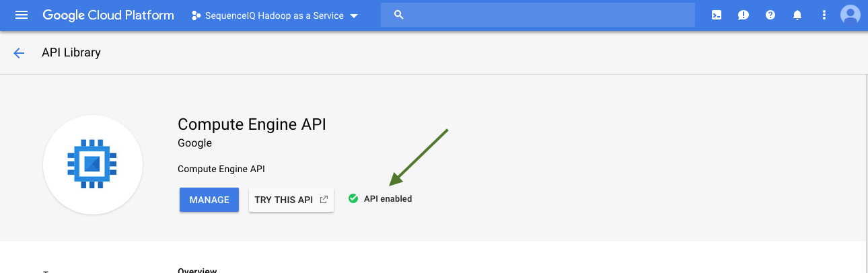
Task: Click the Compute Engine chip logo
Action: pos(92,164)
